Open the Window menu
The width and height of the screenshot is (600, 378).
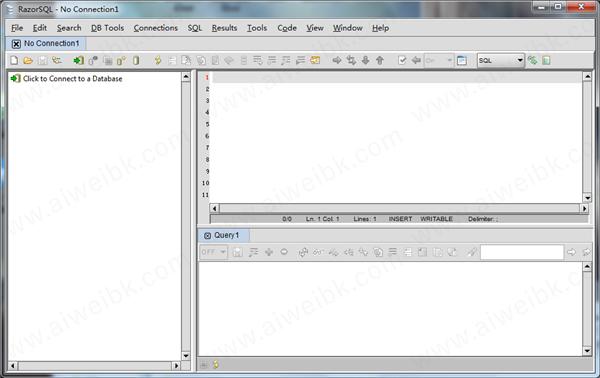coord(348,28)
